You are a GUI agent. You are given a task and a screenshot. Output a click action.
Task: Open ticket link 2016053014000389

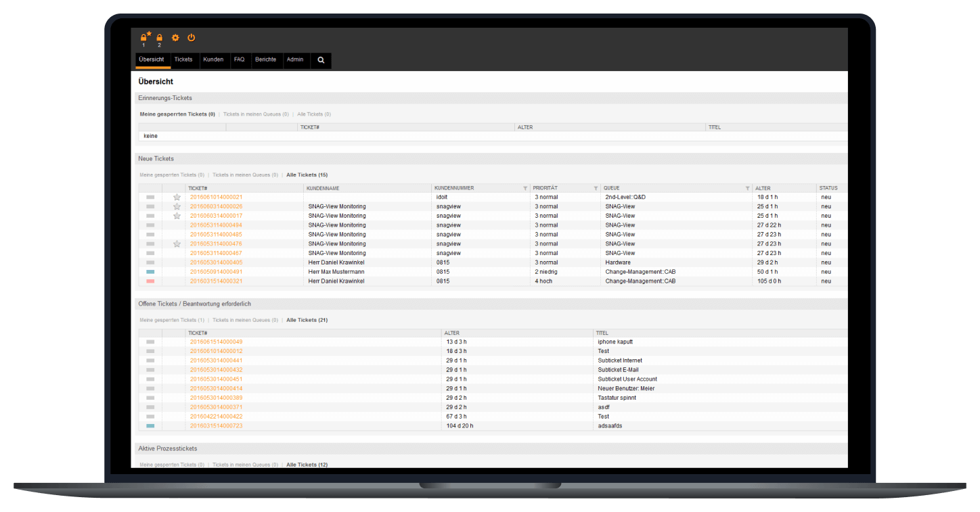click(x=216, y=398)
